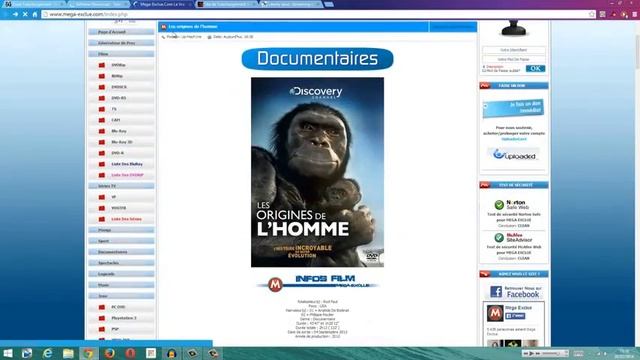Viewport: 640px width, 360px height.
Task: Open the Spectacles sidebar category
Action: coord(121,263)
